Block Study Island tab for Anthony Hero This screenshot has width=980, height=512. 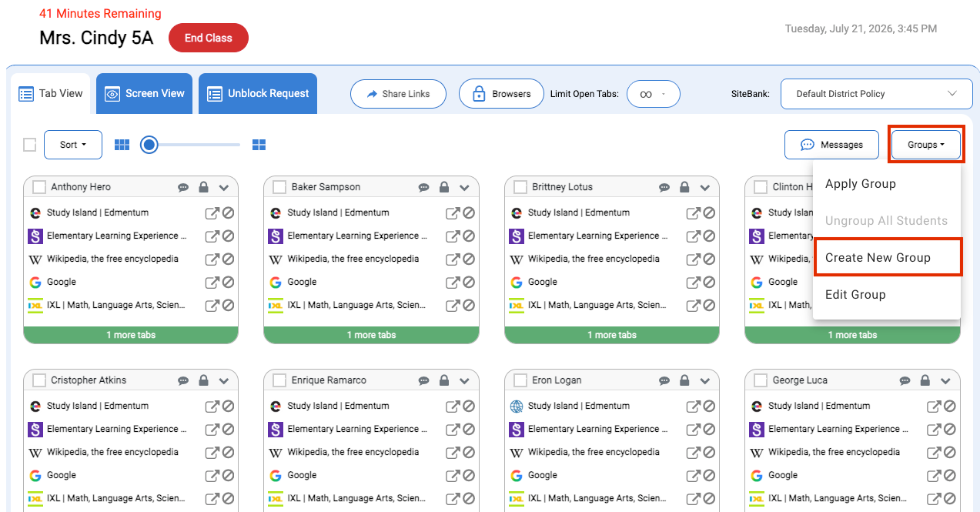pos(228,213)
